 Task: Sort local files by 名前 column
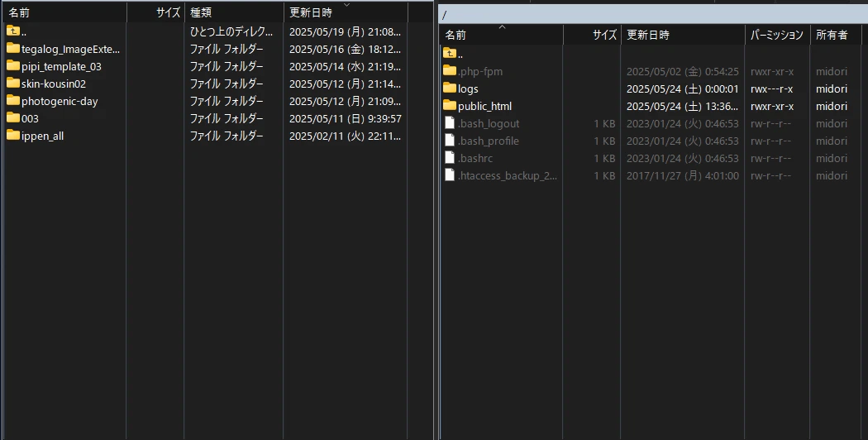tap(65, 12)
